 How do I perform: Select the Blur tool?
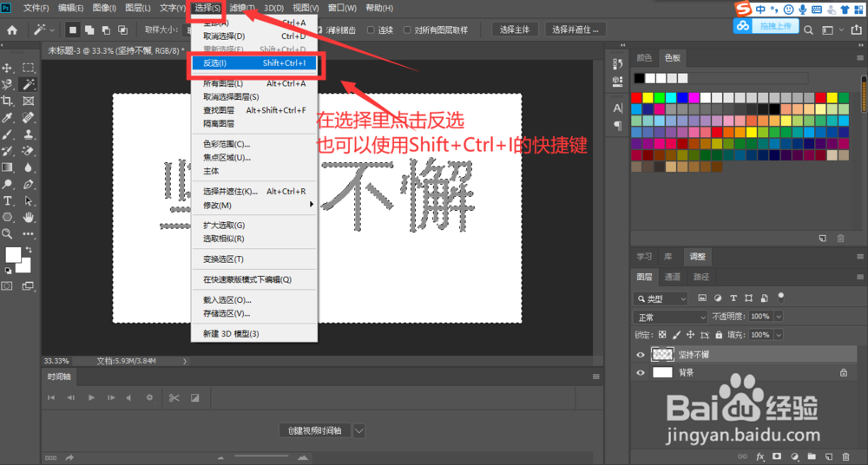29,167
